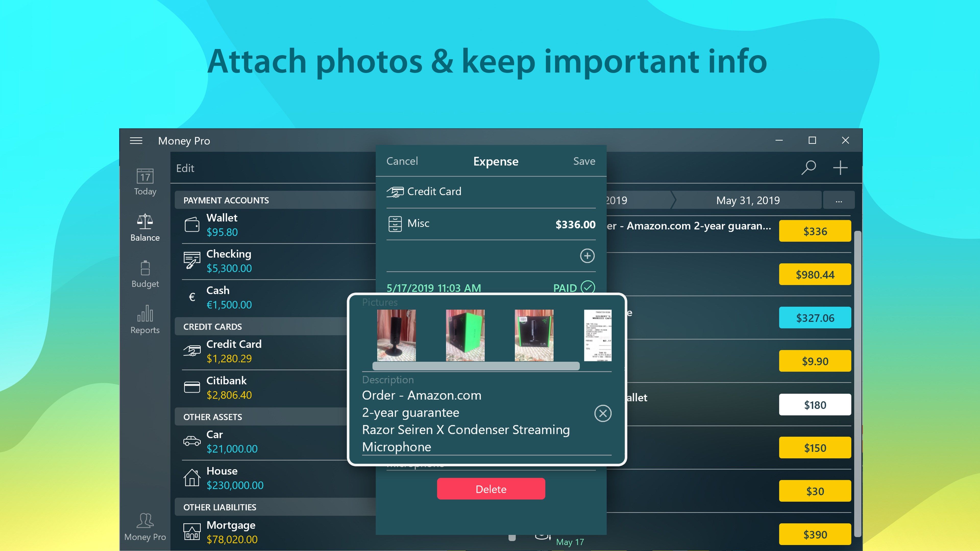Open the three-dots period options
This screenshot has width=980, height=551.
[x=839, y=201]
